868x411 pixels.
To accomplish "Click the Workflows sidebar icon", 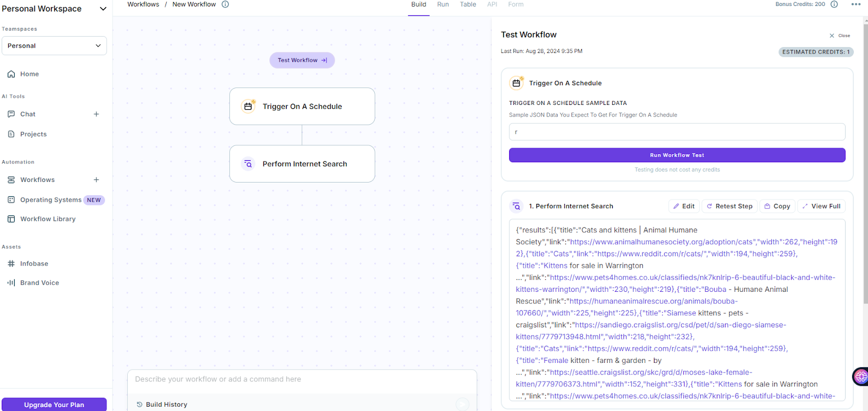I will click(x=11, y=180).
